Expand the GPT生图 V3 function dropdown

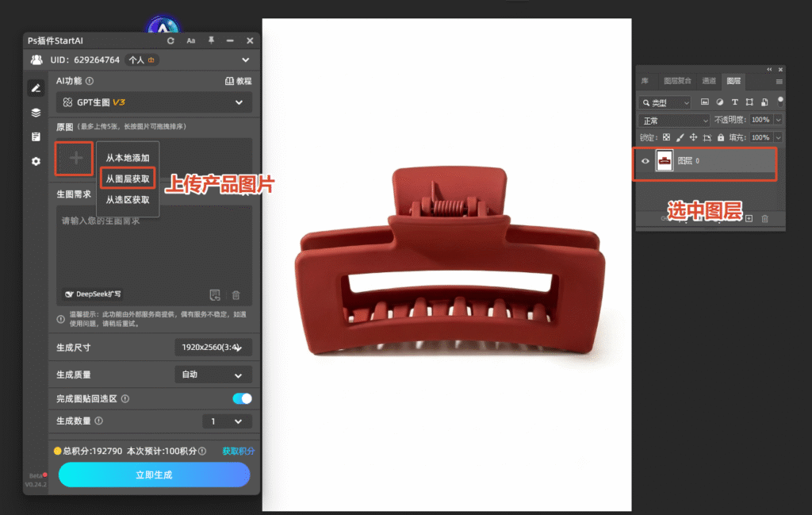click(x=154, y=102)
